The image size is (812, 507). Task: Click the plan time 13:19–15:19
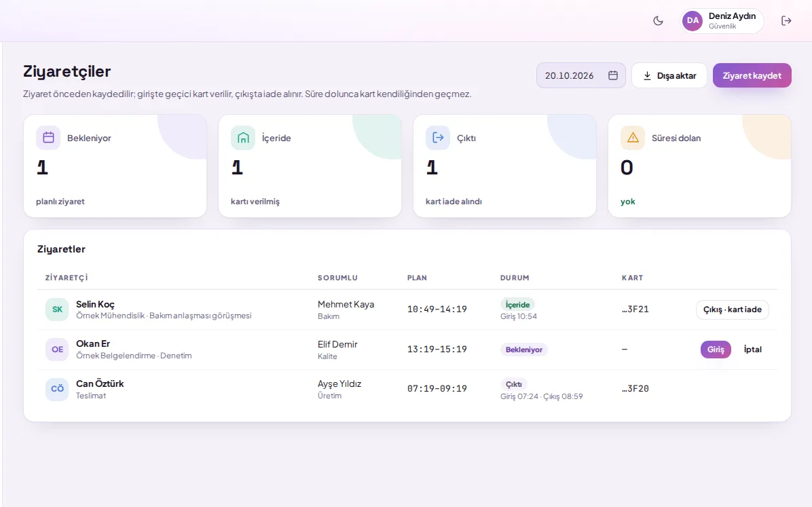point(437,349)
